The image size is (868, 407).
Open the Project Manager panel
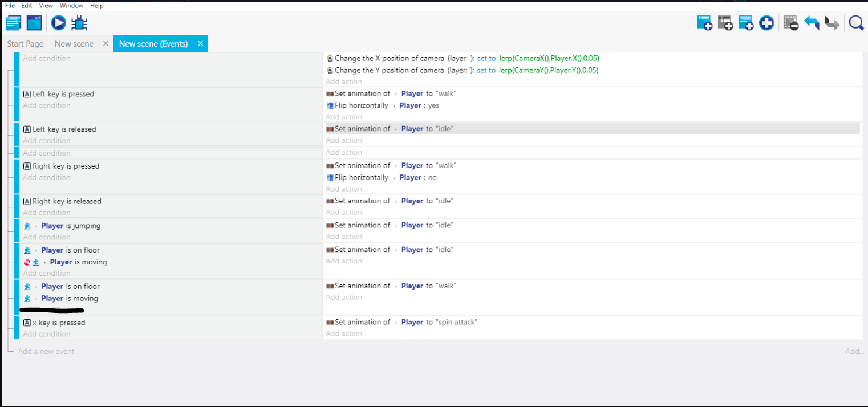[13, 23]
